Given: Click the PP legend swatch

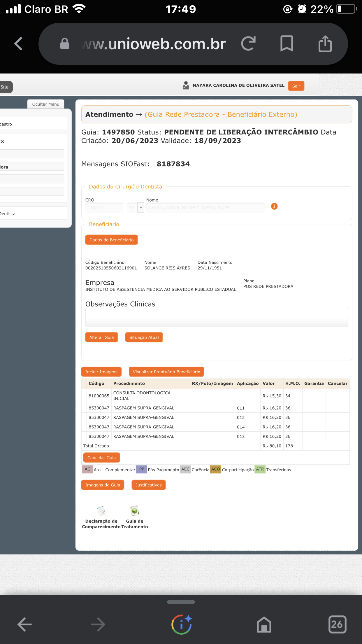Looking at the screenshot, I should point(142,469).
